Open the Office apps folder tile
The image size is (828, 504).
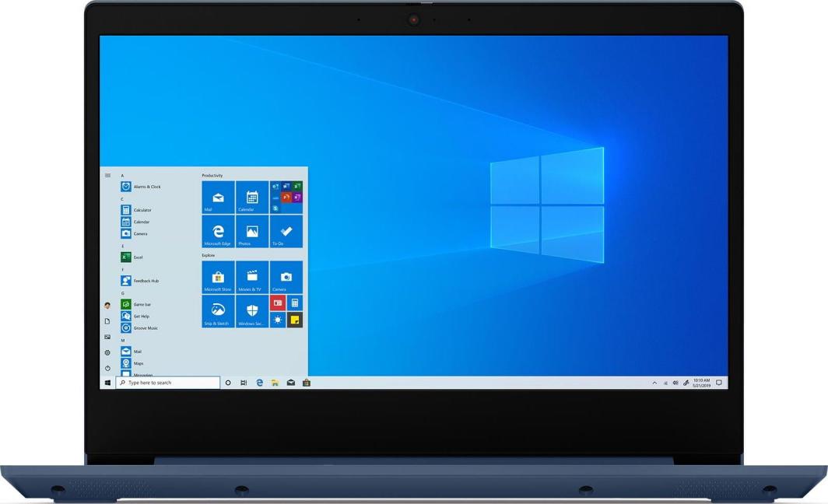pyautogui.click(x=286, y=198)
